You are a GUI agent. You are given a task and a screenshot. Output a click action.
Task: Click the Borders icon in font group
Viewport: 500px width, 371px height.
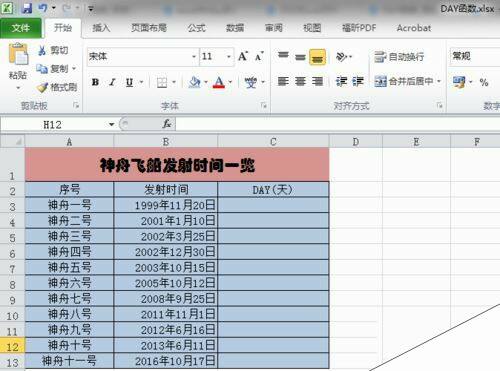click(x=162, y=82)
